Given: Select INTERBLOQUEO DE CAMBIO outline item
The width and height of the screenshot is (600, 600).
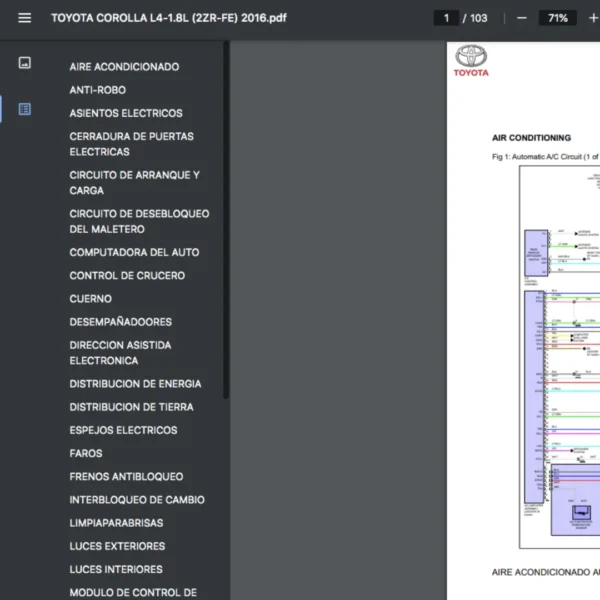Looking at the screenshot, I should (x=137, y=500).
